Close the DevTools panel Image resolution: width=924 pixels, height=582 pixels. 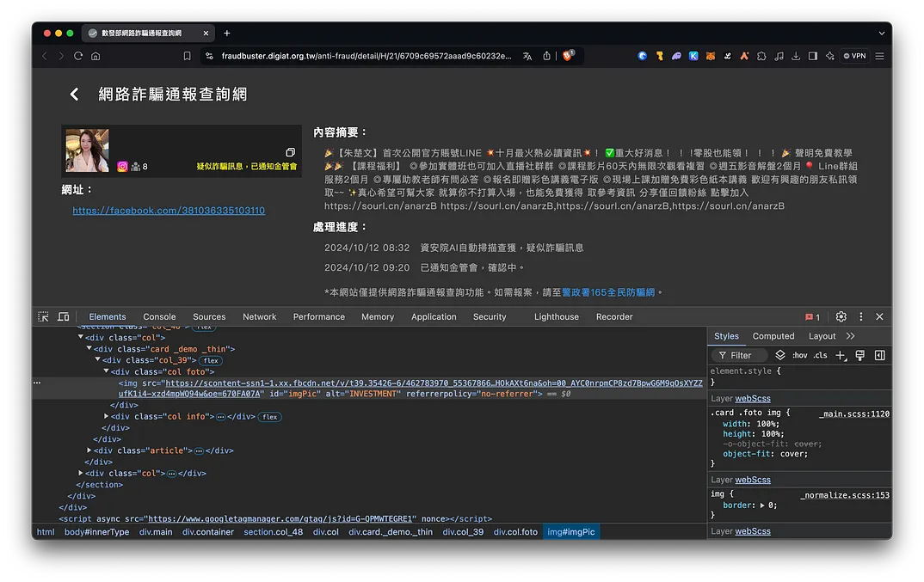880,316
